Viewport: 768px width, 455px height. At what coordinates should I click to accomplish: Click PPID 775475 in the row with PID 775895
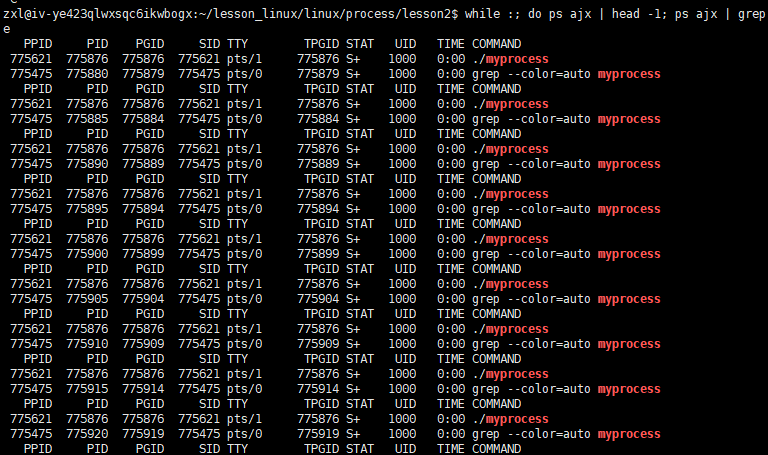31,209
